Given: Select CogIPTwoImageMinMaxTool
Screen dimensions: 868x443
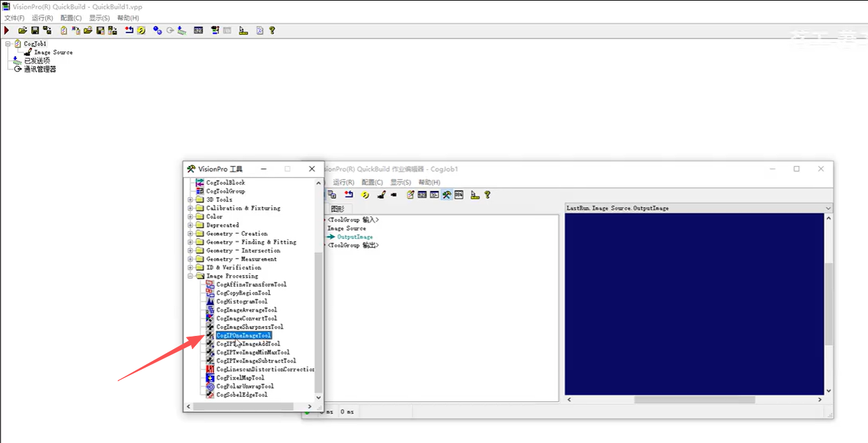Looking at the screenshot, I should coord(253,352).
